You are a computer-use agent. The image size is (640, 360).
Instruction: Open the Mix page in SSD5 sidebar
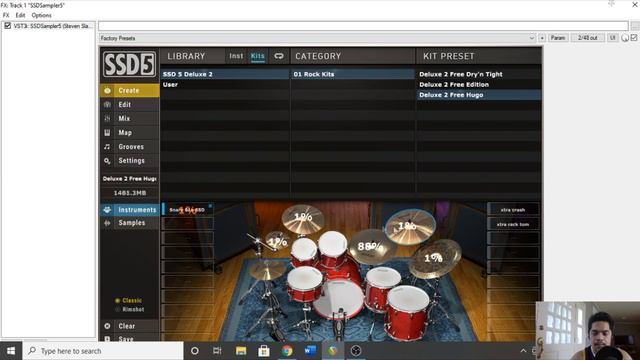pyautogui.click(x=129, y=118)
